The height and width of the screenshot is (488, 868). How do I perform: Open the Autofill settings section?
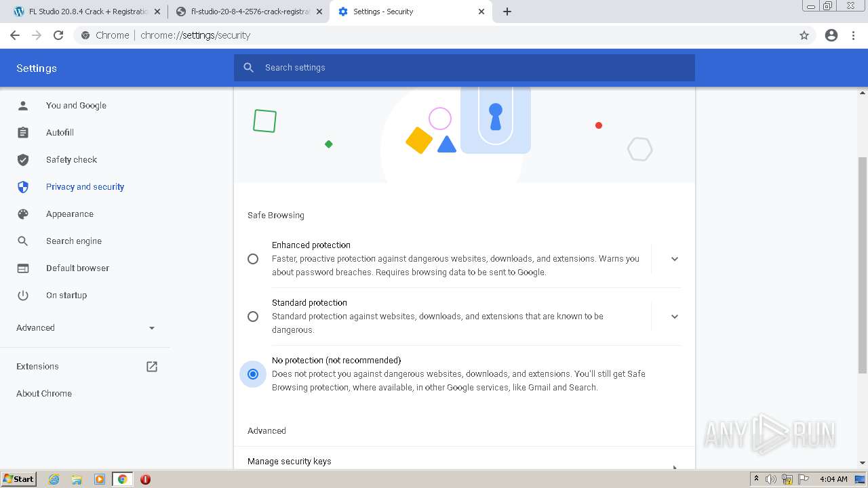(60, 133)
